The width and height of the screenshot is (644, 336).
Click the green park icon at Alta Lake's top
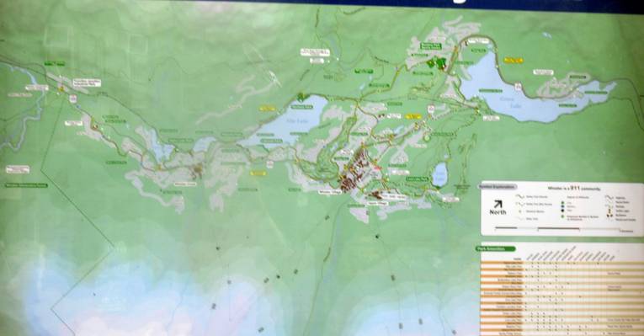pyautogui.click(x=301, y=97)
